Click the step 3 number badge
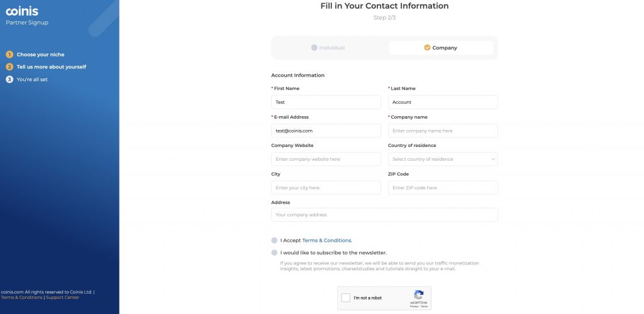Image resolution: width=644 pixels, height=314 pixels. tap(9, 79)
